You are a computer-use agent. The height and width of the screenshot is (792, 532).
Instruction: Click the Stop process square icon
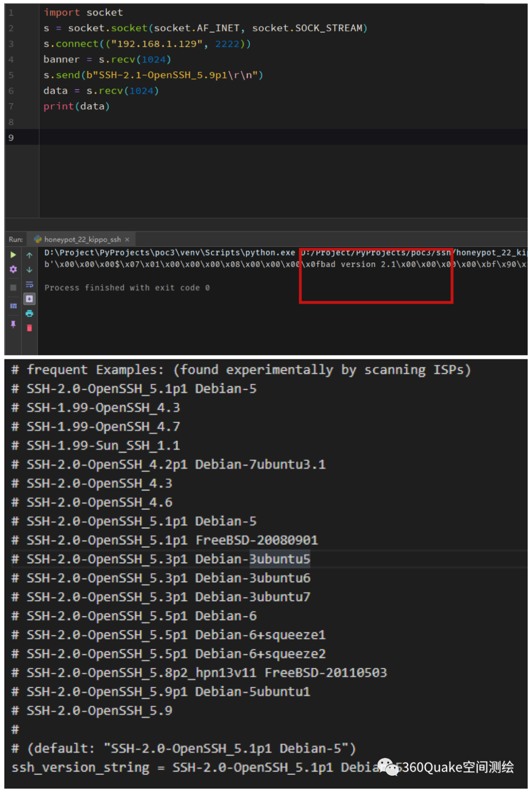pyautogui.click(x=13, y=287)
